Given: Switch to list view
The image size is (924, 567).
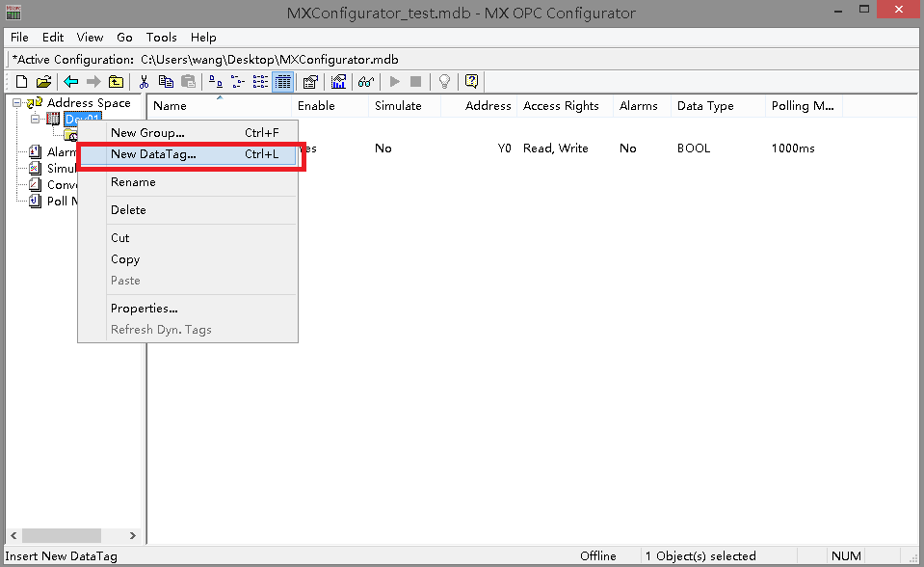Looking at the screenshot, I should [260, 81].
